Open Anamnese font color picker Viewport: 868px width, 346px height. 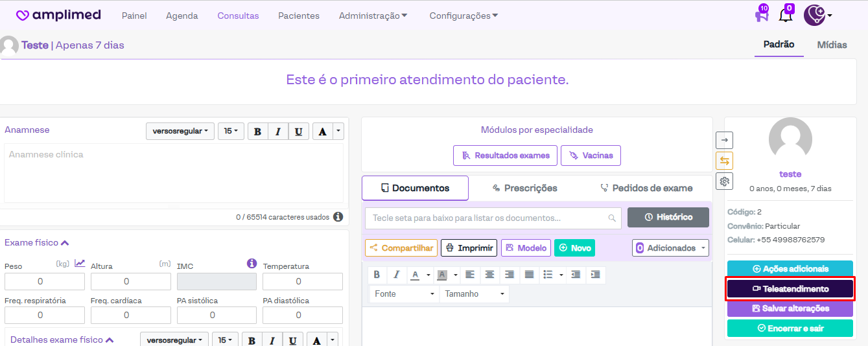323,132
